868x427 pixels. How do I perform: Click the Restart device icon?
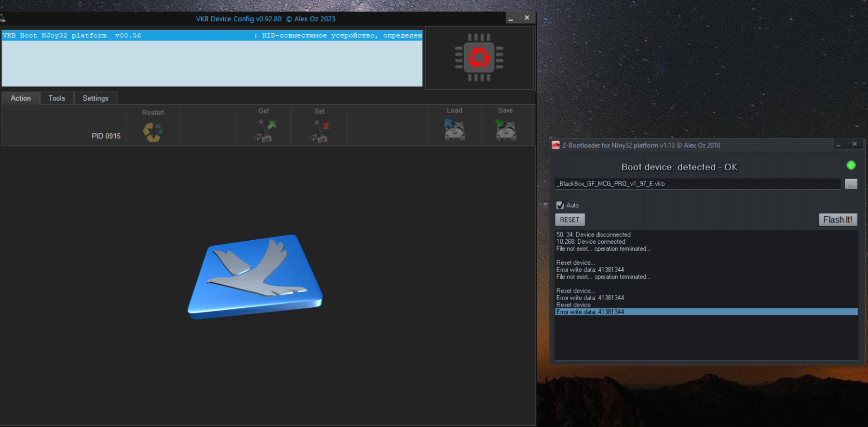pyautogui.click(x=153, y=132)
